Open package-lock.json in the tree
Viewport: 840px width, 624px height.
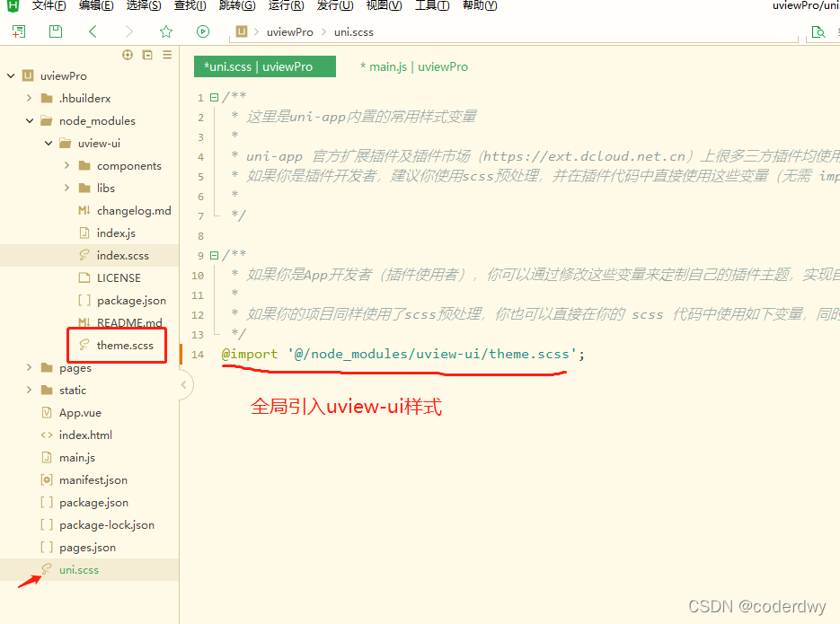click(107, 525)
